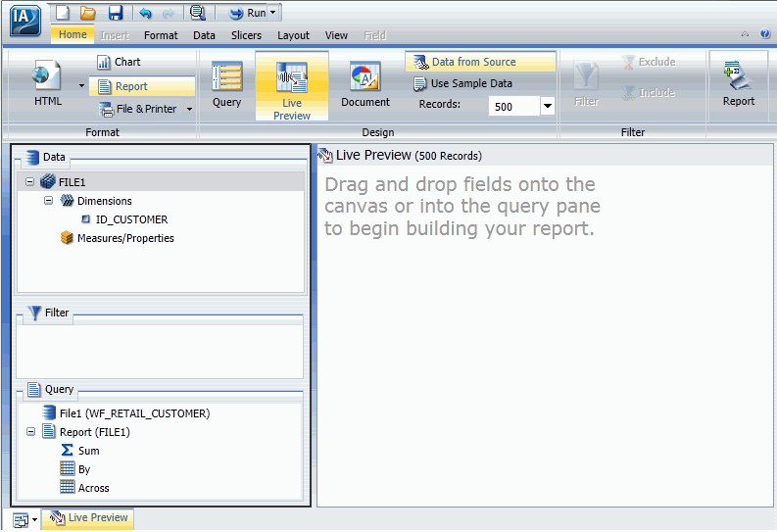Minimize the ribbon with the caret icon
This screenshot has height=532, width=777.
(745, 34)
